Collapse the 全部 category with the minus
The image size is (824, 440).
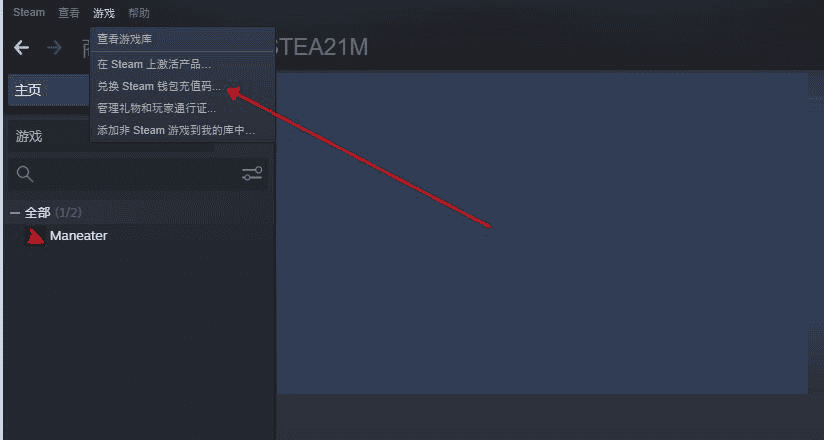tap(15, 213)
